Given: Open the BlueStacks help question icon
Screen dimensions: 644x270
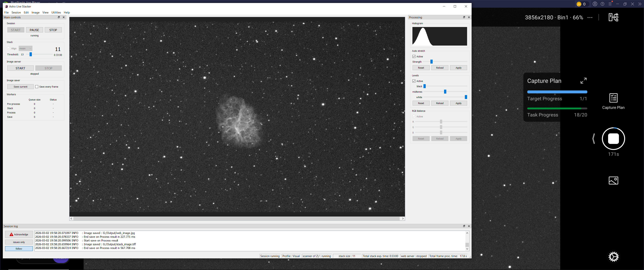Looking at the screenshot, I should [x=602, y=4].
